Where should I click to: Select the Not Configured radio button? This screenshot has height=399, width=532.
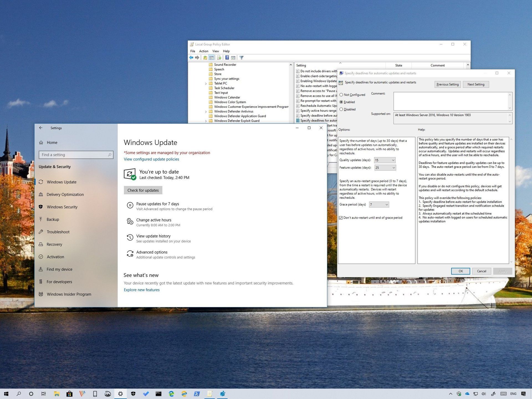(341, 94)
